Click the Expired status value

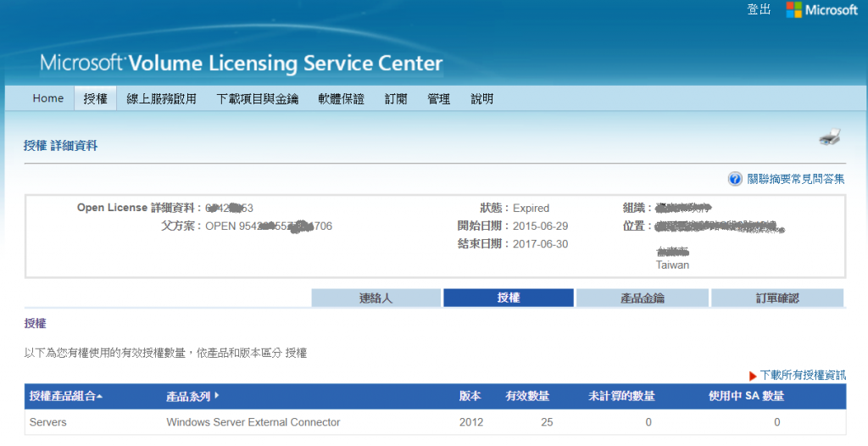pos(531,209)
